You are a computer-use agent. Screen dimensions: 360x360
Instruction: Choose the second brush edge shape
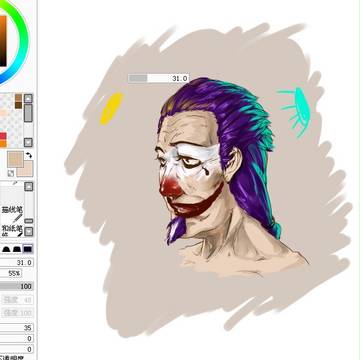click(x=16, y=249)
